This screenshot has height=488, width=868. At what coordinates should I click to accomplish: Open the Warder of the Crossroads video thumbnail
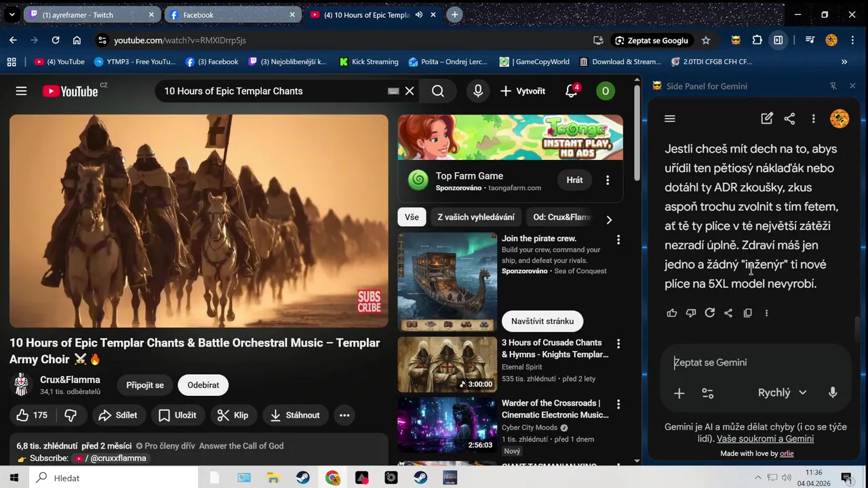(447, 425)
